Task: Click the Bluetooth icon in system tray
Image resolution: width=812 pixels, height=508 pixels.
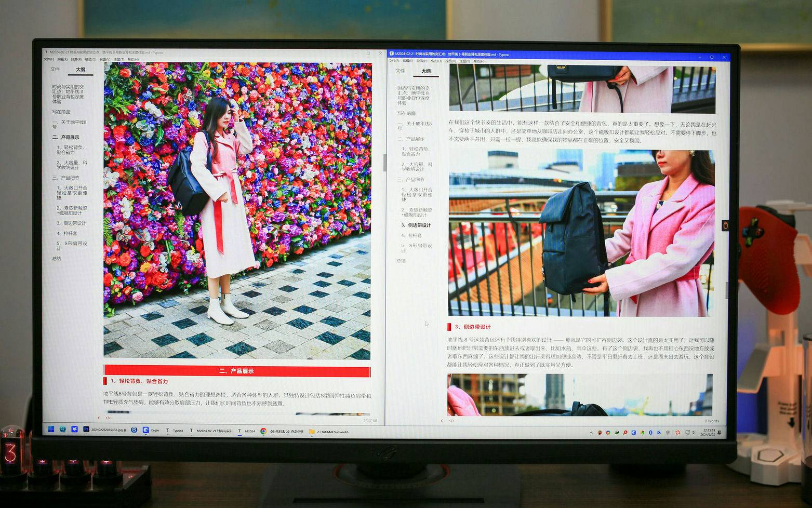Action: (x=650, y=433)
